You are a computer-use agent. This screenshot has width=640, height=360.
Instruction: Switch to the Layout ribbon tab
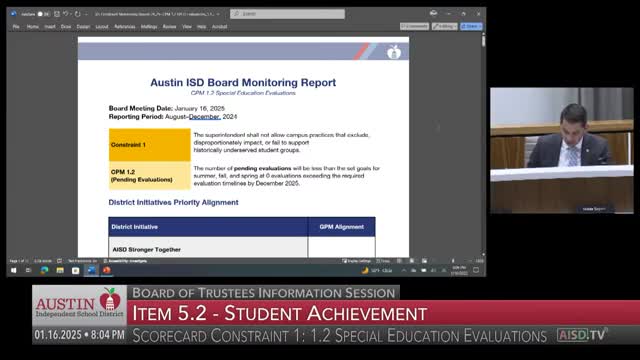(102, 27)
